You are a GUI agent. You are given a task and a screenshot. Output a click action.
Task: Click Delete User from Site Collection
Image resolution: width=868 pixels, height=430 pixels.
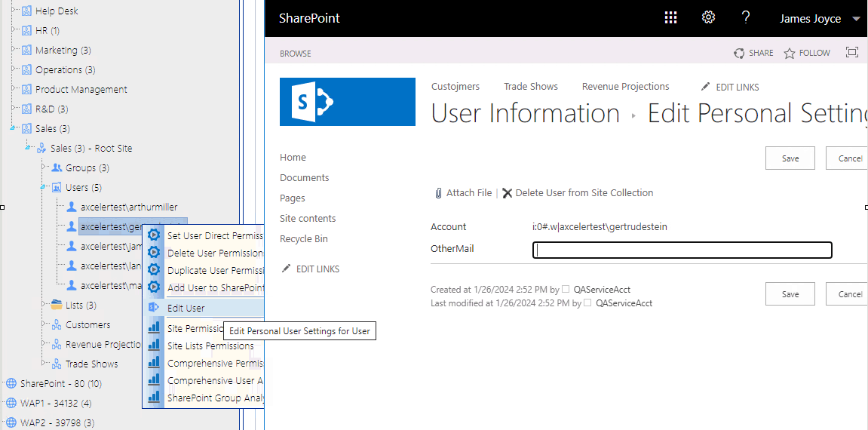click(578, 193)
